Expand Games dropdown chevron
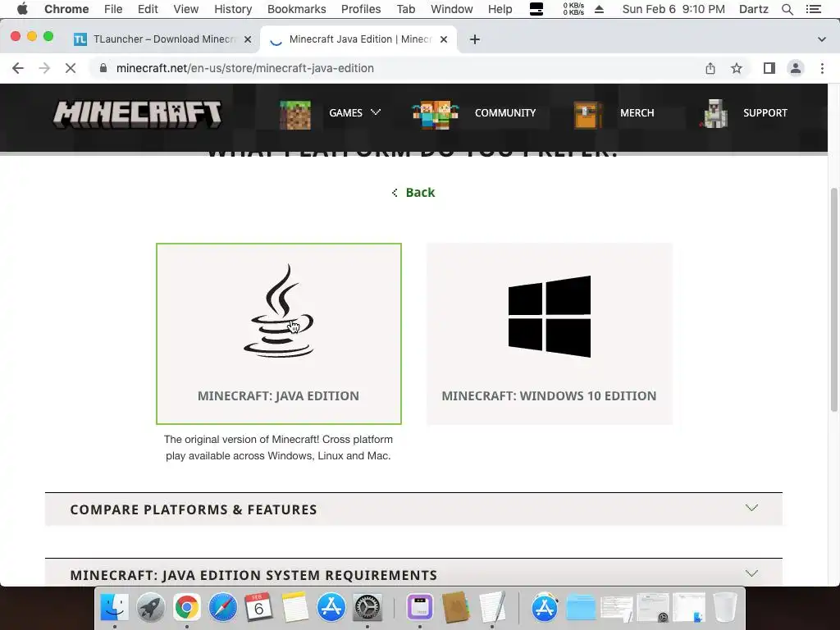Screen dimensions: 840x630 point(376,112)
